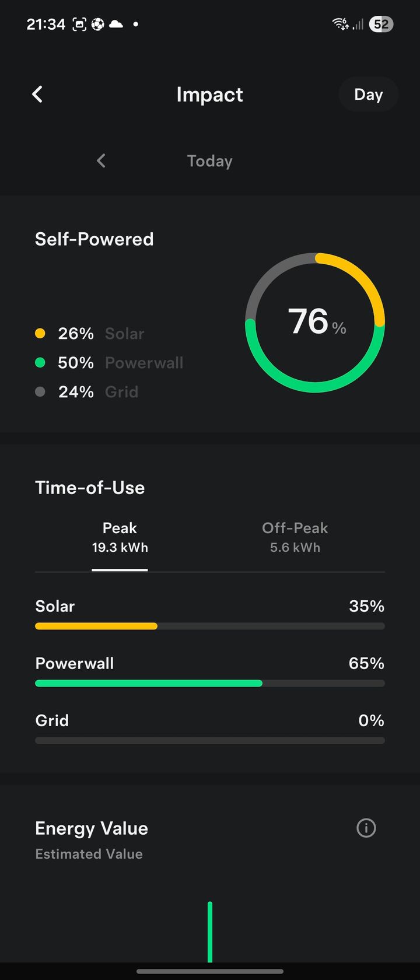The image size is (420, 980).
Task: Tap the yellow Solar legend dot
Action: (x=40, y=334)
